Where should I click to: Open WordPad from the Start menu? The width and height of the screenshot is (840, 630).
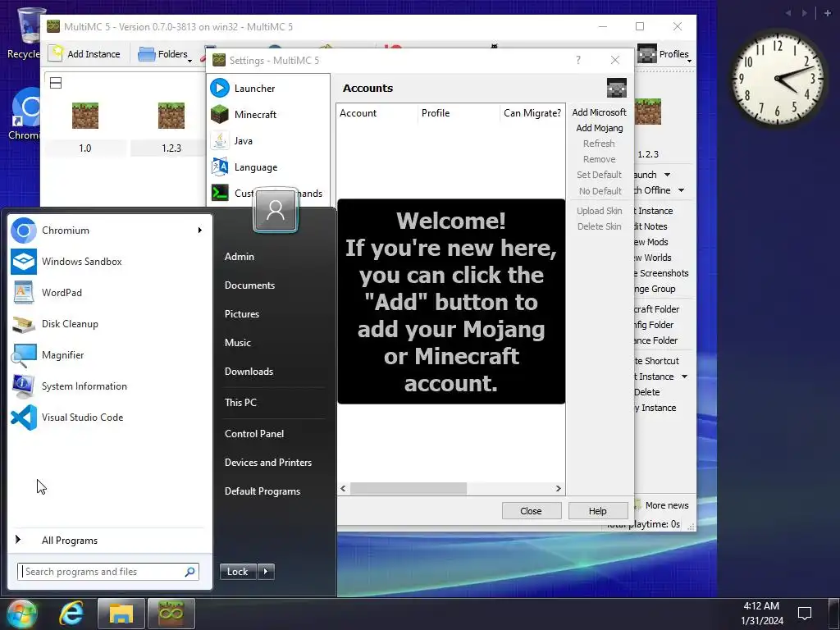[x=110, y=293]
